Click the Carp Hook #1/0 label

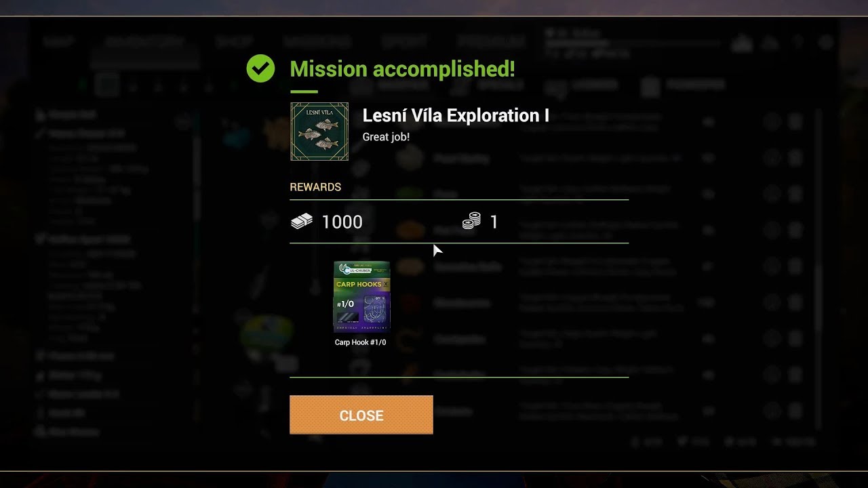[360, 342]
